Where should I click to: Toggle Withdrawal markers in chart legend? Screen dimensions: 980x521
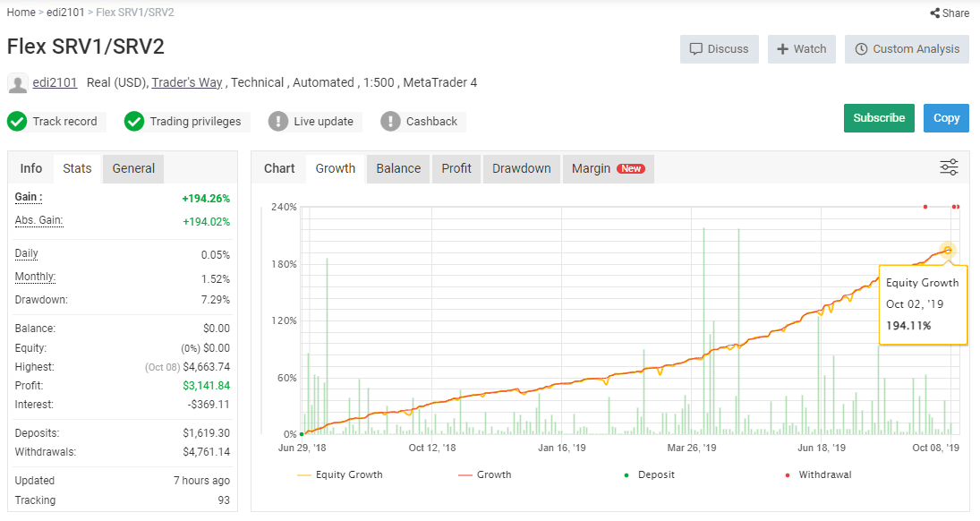click(x=820, y=474)
